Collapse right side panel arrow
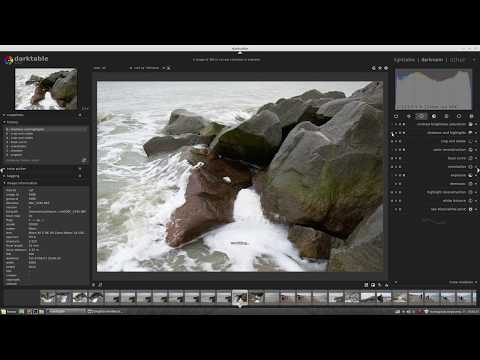480x360 pixels. point(478,170)
